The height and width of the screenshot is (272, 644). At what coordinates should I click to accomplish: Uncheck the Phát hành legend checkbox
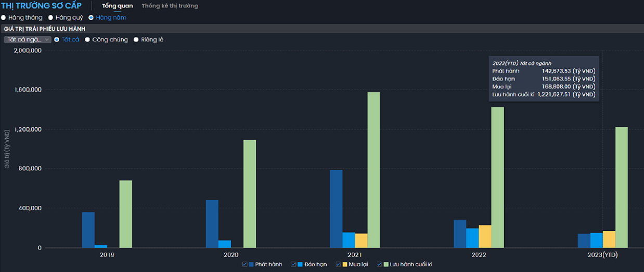pyautogui.click(x=244, y=264)
